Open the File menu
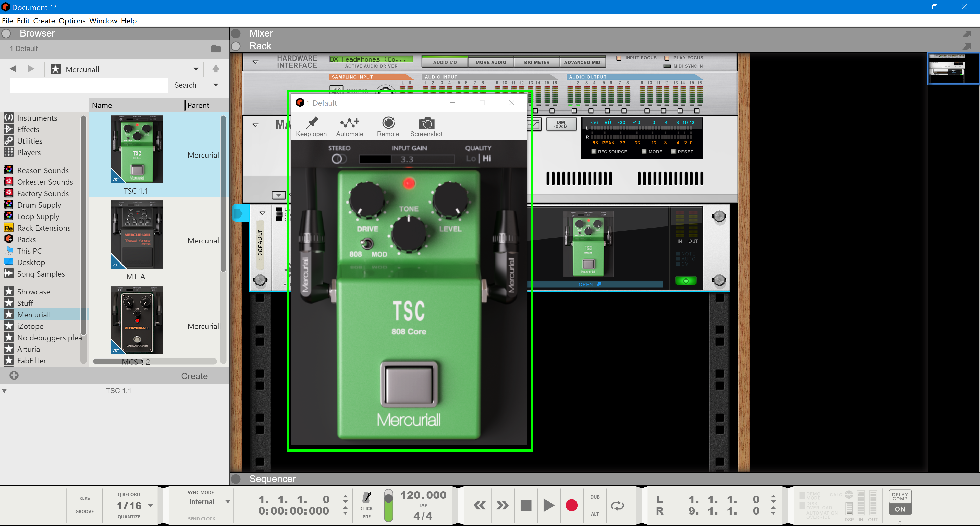980x526 pixels. [x=8, y=20]
